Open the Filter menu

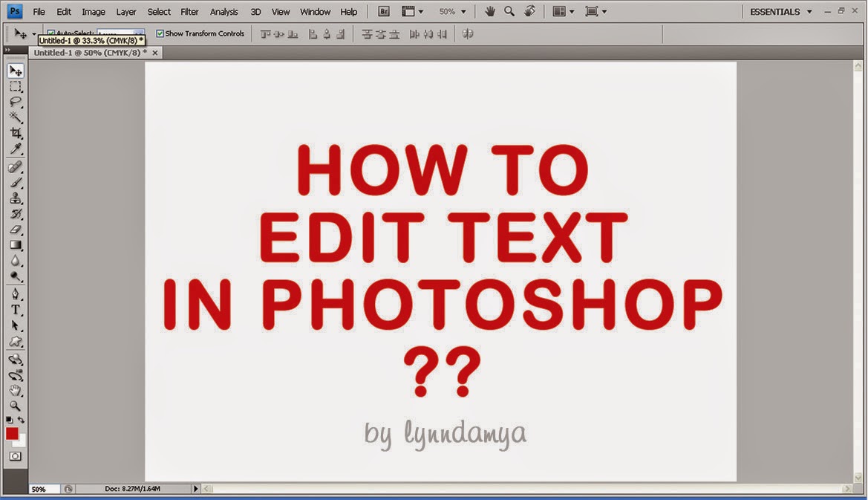click(x=189, y=12)
